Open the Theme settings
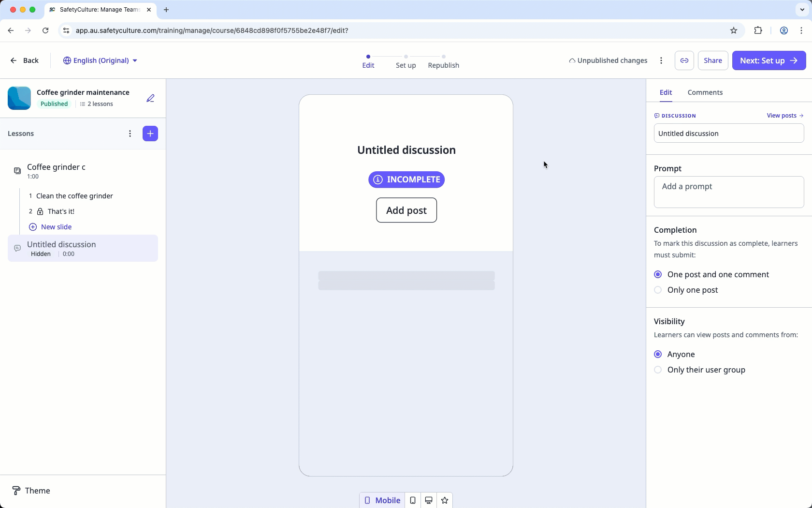This screenshot has height=508, width=812. [x=31, y=491]
